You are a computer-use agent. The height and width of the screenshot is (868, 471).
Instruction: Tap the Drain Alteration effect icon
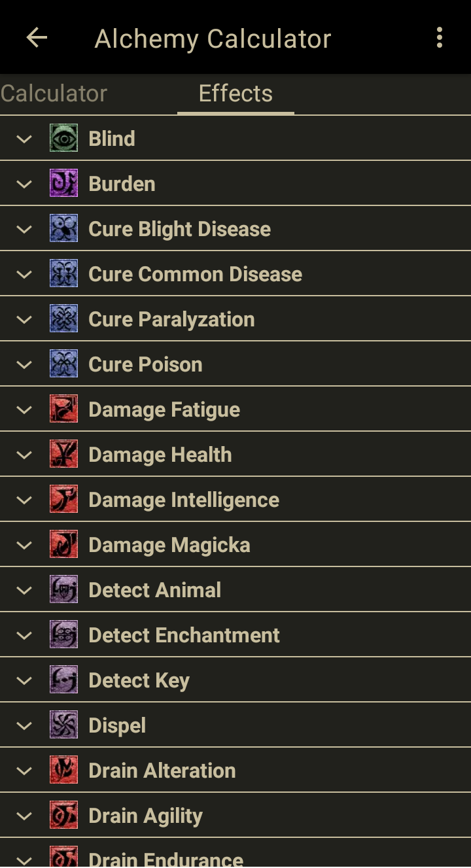[x=63, y=770]
